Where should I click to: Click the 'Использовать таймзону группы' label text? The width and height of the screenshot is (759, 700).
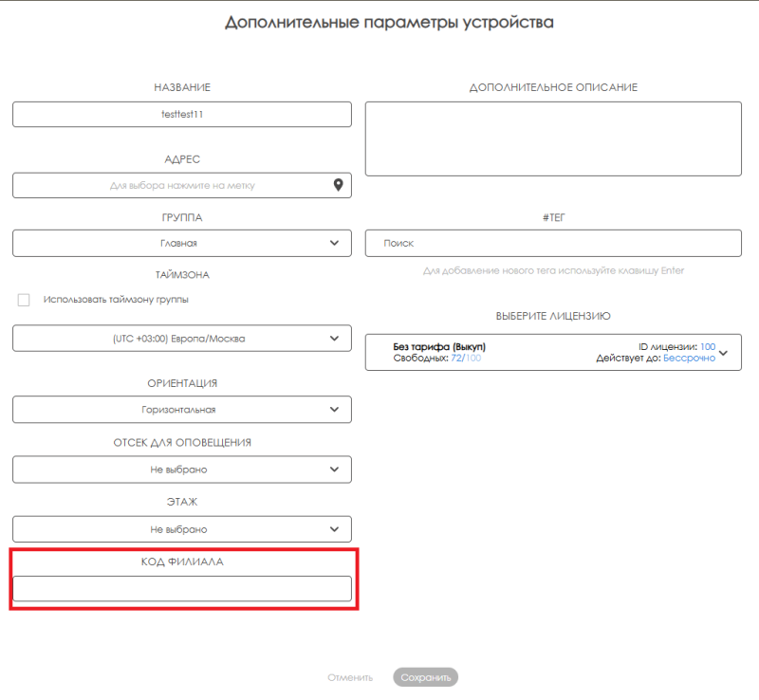116,300
